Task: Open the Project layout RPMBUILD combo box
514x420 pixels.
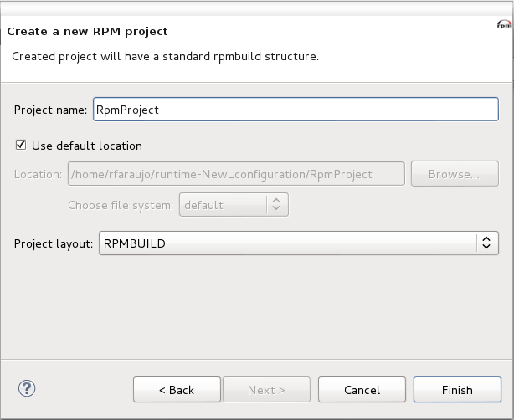Action: (299, 243)
